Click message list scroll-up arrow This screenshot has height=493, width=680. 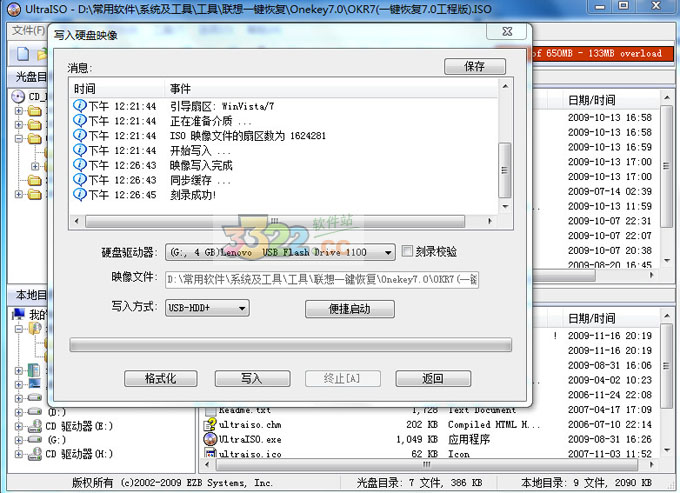point(505,86)
